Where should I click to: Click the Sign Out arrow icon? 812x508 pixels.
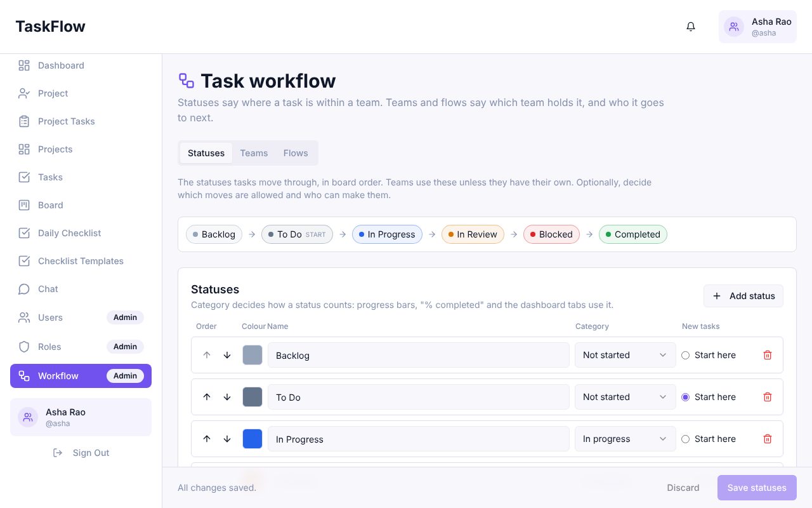click(x=58, y=453)
